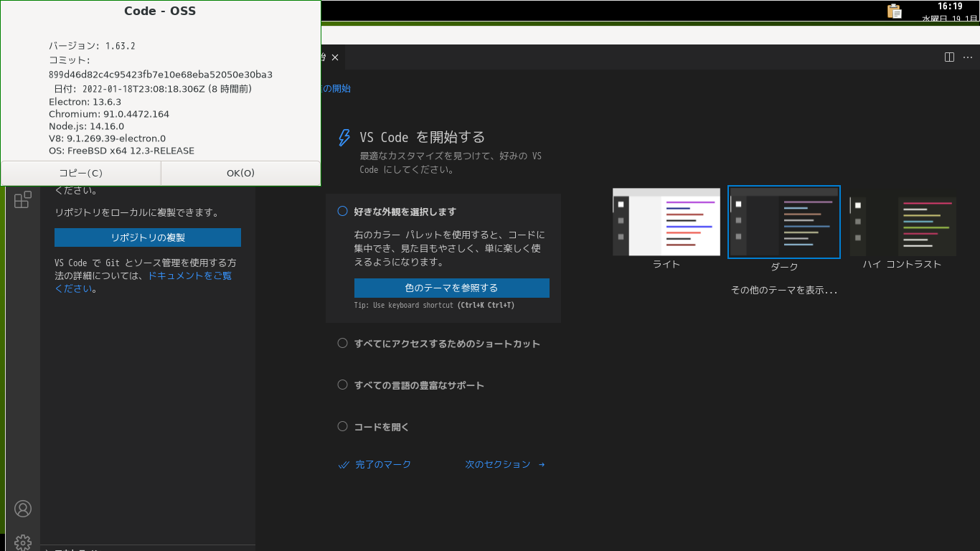Image resolution: width=980 pixels, height=551 pixels.
Task: Click the Node.js: 14.16.0 line
Action: point(86,126)
